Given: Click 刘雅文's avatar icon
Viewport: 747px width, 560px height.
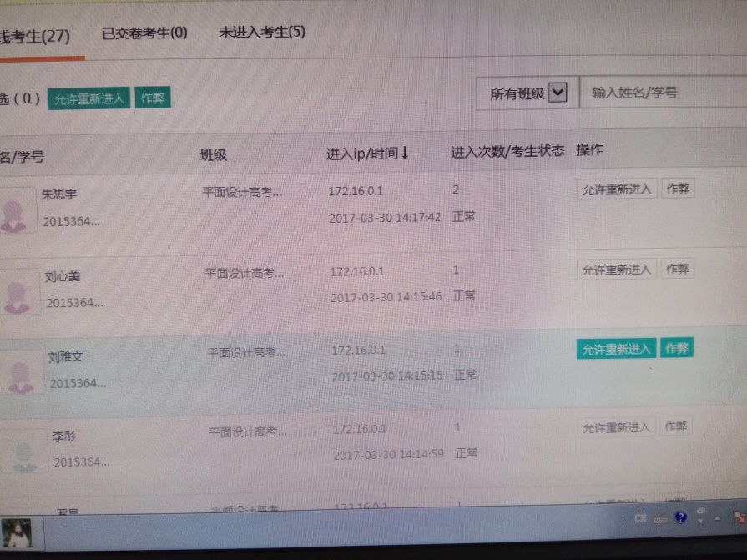Looking at the screenshot, I should (20, 372).
